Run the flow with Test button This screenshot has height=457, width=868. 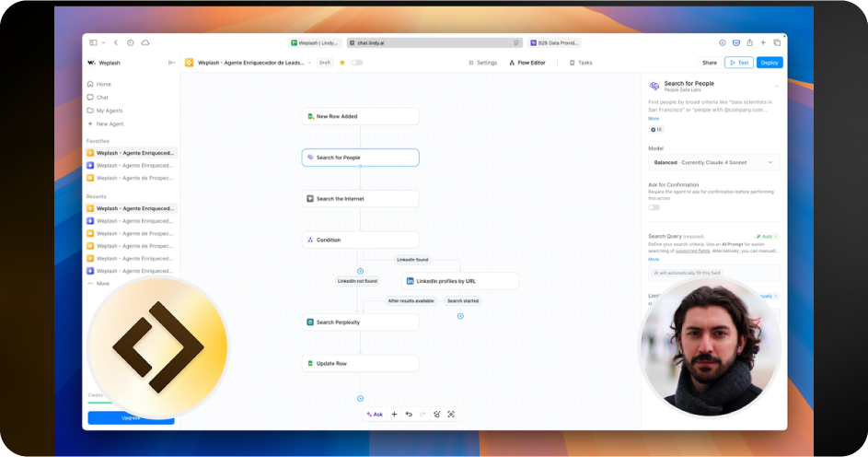(739, 63)
